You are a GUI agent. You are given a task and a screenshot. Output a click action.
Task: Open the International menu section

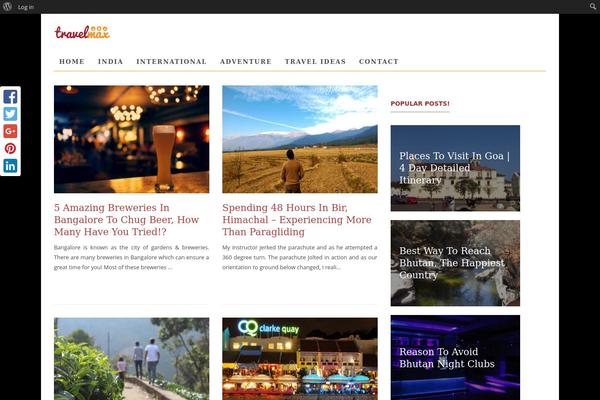coord(171,61)
